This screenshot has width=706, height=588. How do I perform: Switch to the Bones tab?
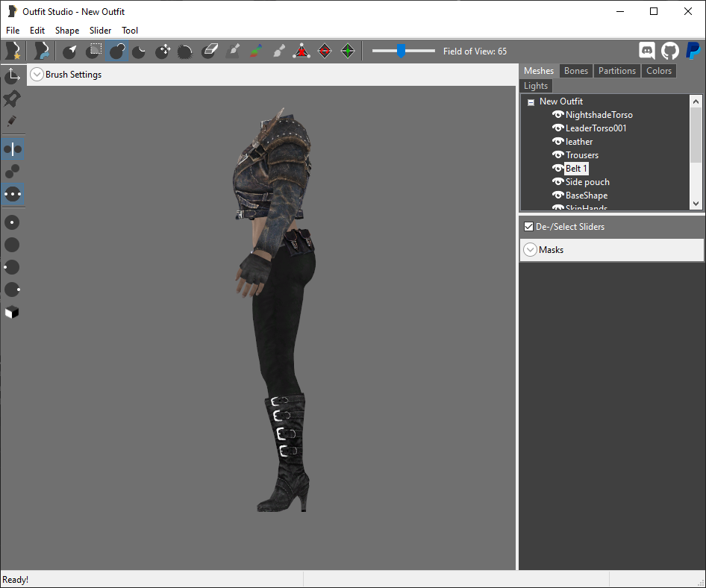pyautogui.click(x=576, y=71)
